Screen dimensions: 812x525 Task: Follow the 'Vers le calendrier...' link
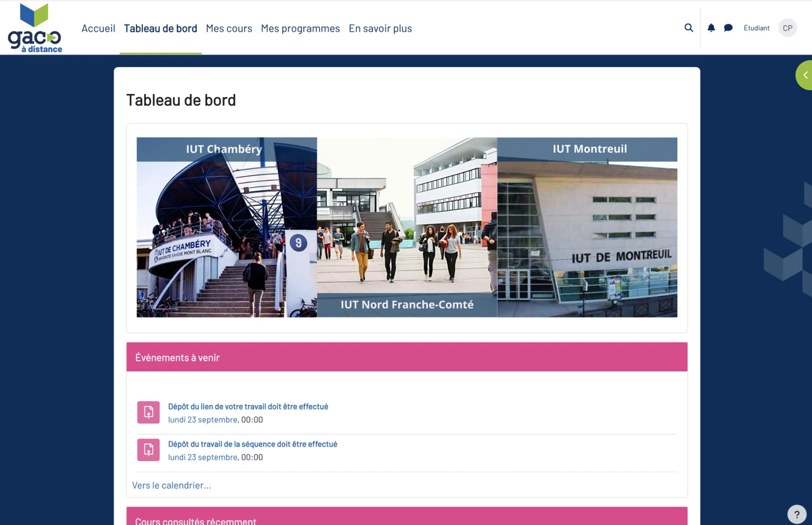click(x=171, y=484)
